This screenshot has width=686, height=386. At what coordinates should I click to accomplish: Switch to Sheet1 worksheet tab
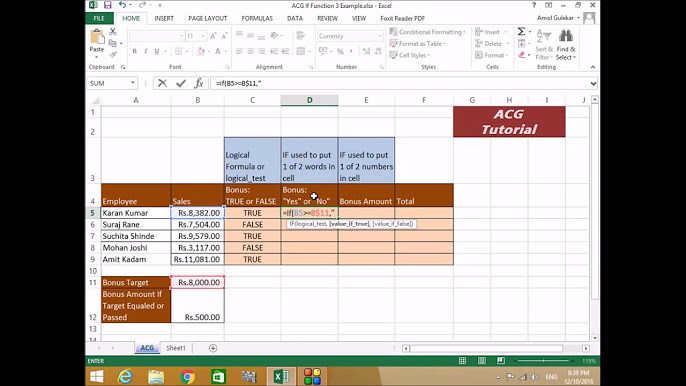click(176, 348)
